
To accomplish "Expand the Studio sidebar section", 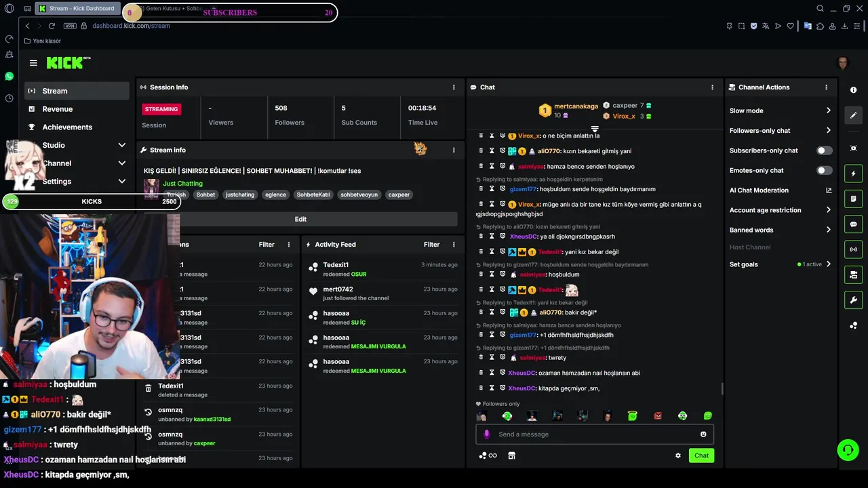I will (x=122, y=145).
